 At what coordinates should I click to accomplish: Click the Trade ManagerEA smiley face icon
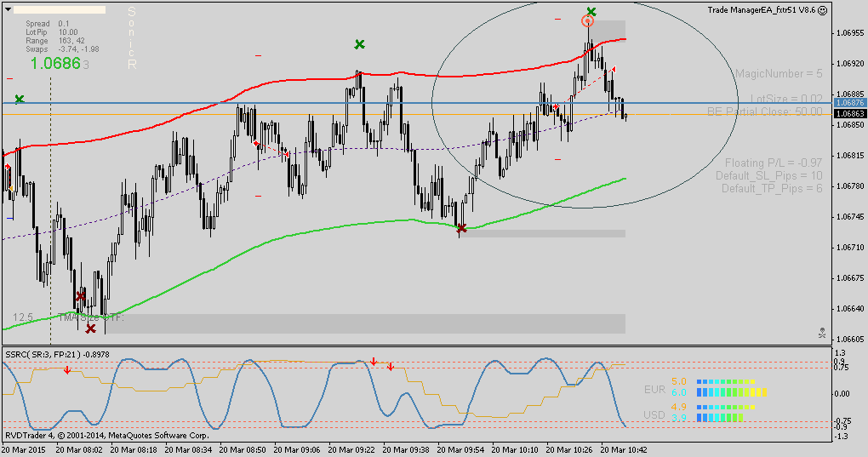tap(823, 10)
